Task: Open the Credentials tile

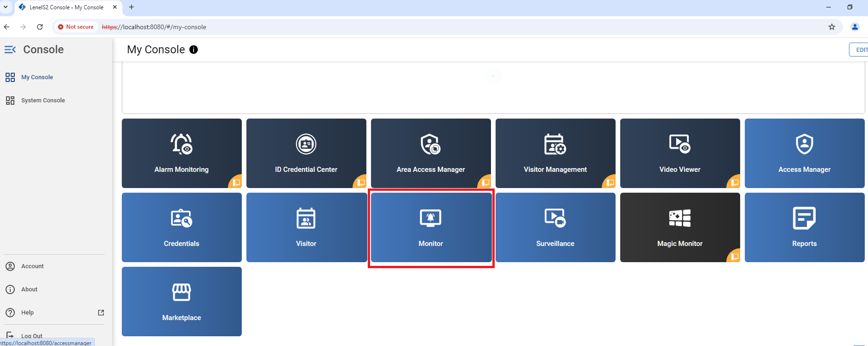Action: pos(182,227)
